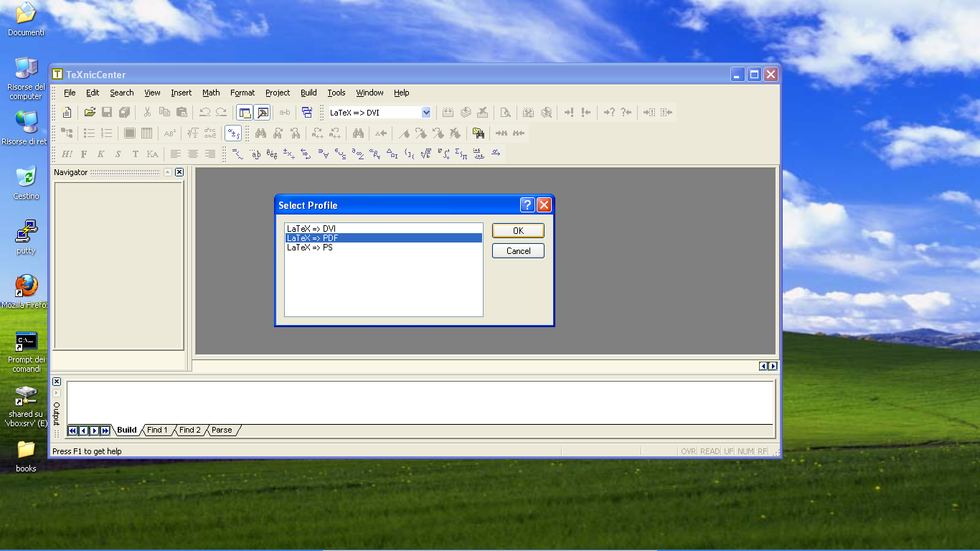The image size is (980, 551).
Task: Click the bulleted list icon
Action: pos(90,133)
